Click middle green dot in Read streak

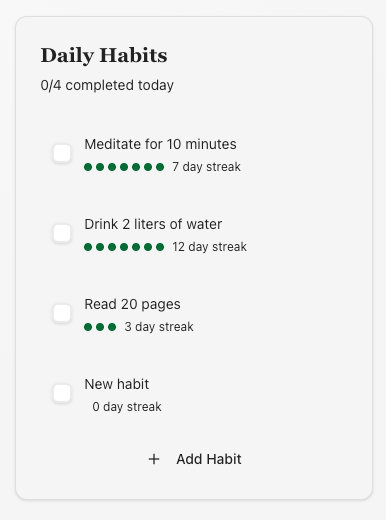click(x=100, y=327)
